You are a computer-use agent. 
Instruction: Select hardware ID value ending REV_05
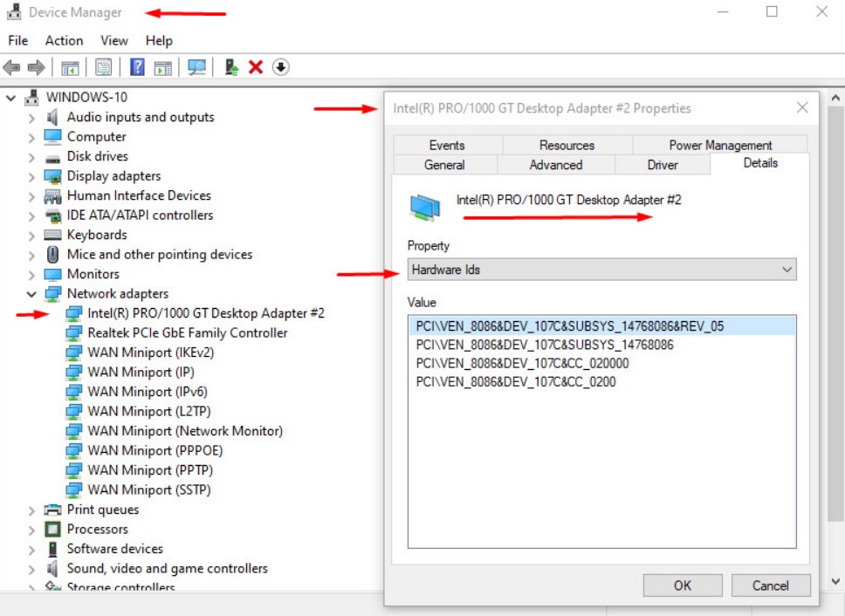coord(602,326)
